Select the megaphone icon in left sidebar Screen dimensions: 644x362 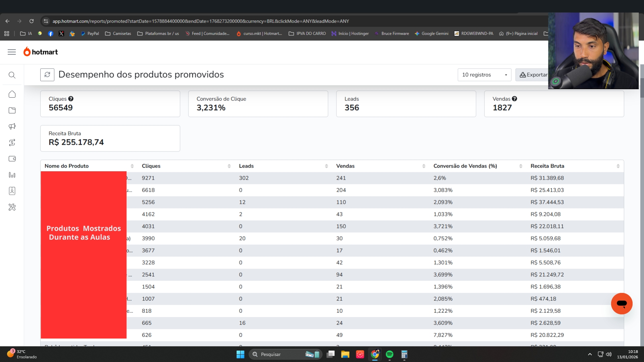click(12, 126)
